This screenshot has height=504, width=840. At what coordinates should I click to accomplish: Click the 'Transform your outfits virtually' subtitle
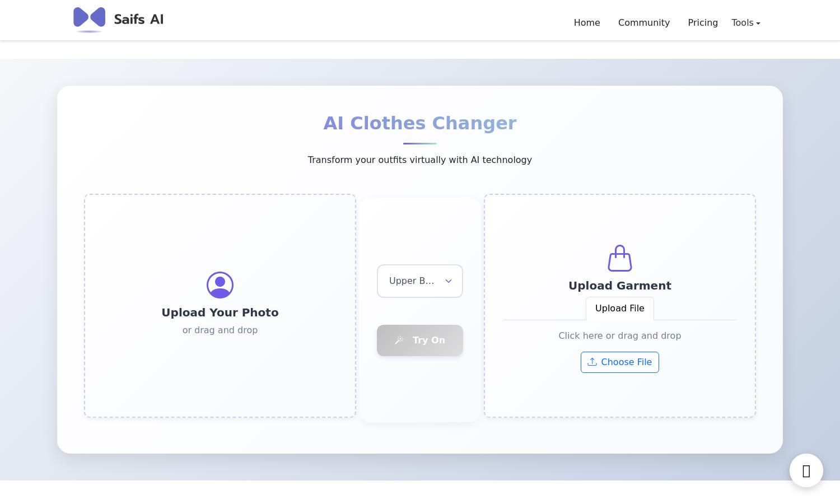pos(420,160)
